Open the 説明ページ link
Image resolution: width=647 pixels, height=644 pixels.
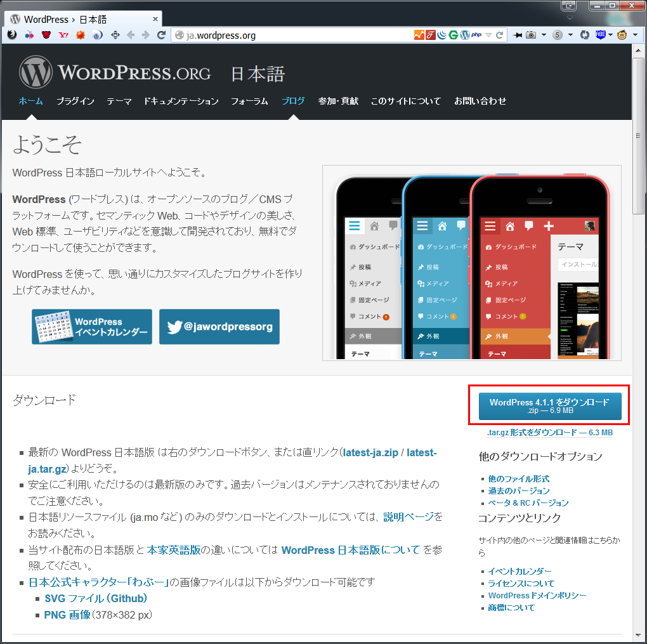408,517
